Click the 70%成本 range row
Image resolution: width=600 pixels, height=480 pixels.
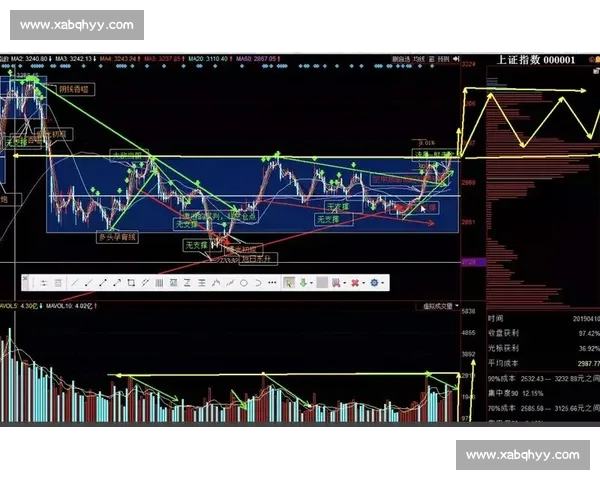[x=544, y=408]
